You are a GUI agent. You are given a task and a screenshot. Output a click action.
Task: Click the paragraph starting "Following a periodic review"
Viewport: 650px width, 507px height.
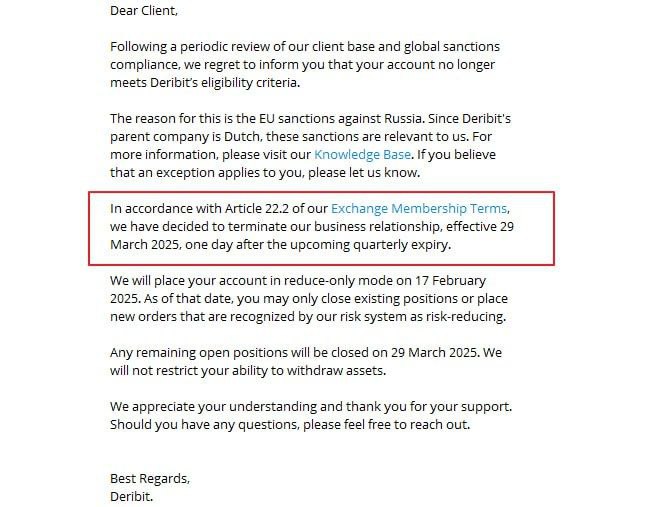(x=300, y=65)
